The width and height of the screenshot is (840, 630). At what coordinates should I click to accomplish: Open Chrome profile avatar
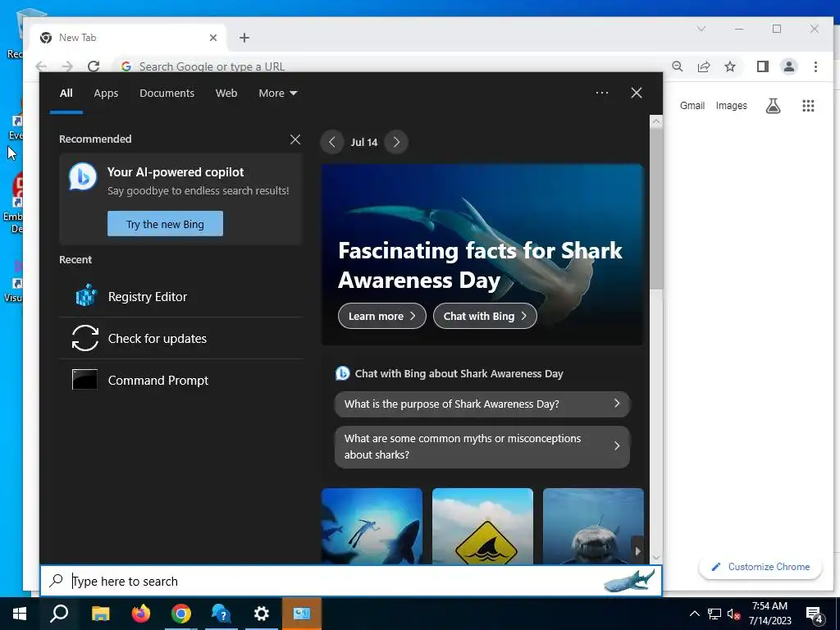point(789,66)
